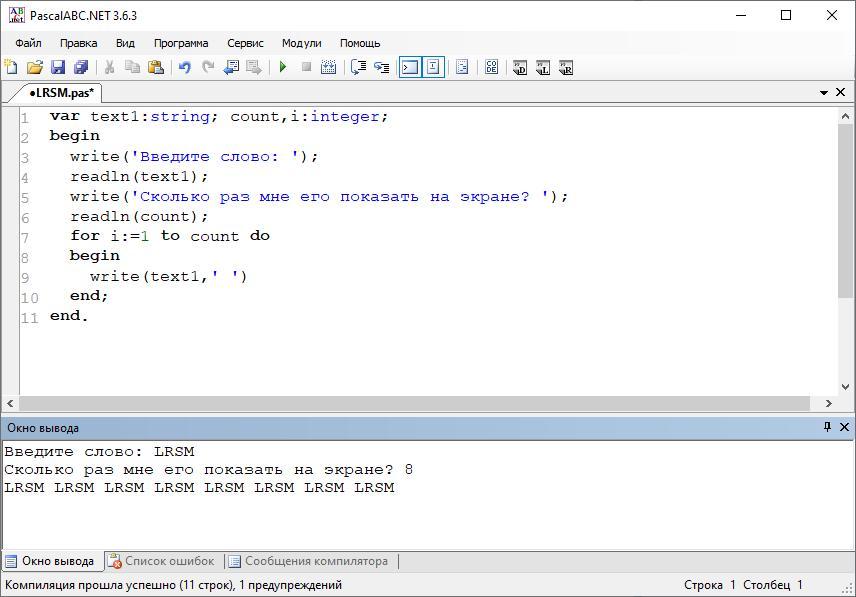
Task: Stop the running program
Action: [x=306, y=67]
